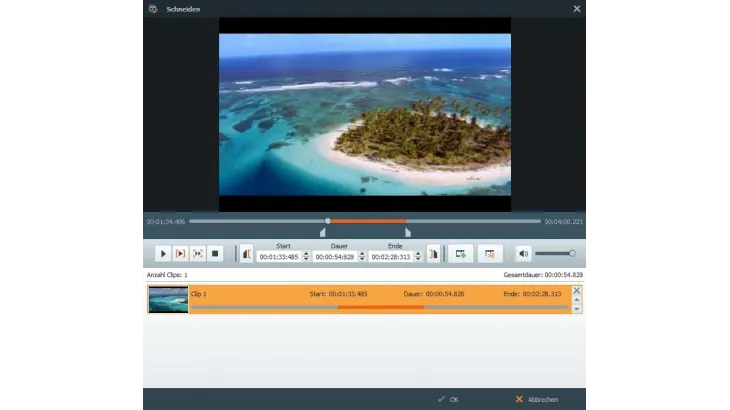Confirm with the OK button

tap(448, 399)
